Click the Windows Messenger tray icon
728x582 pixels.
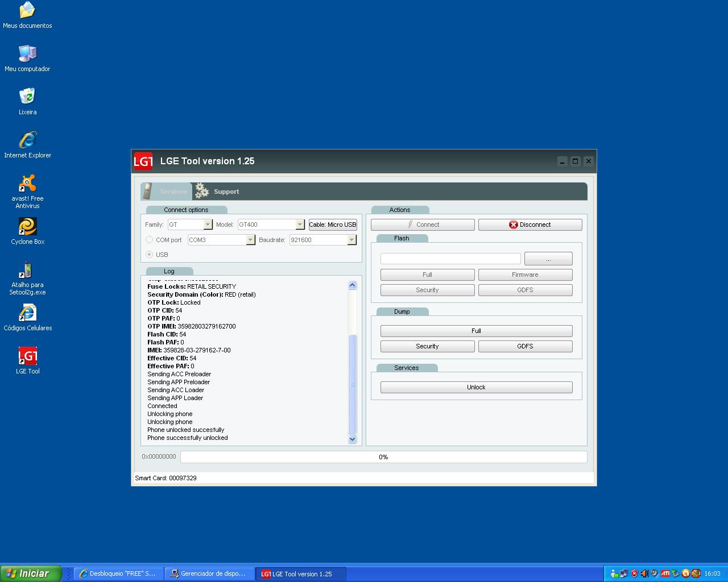coord(614,573)
